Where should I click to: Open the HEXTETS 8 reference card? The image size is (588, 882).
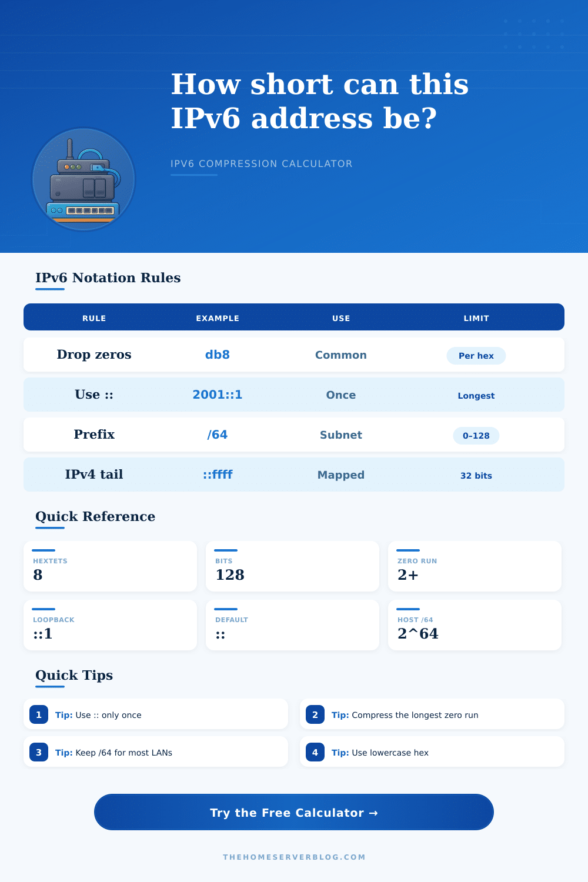110,566
